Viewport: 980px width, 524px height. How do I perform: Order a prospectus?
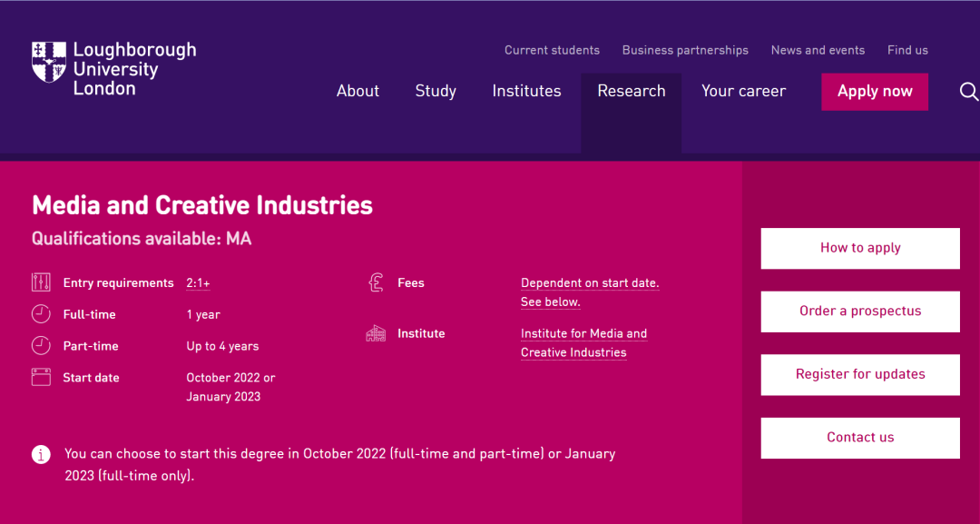coord(860,311)
